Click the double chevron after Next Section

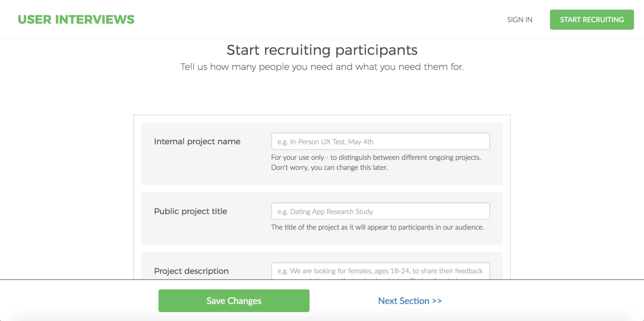coord(437,301)
